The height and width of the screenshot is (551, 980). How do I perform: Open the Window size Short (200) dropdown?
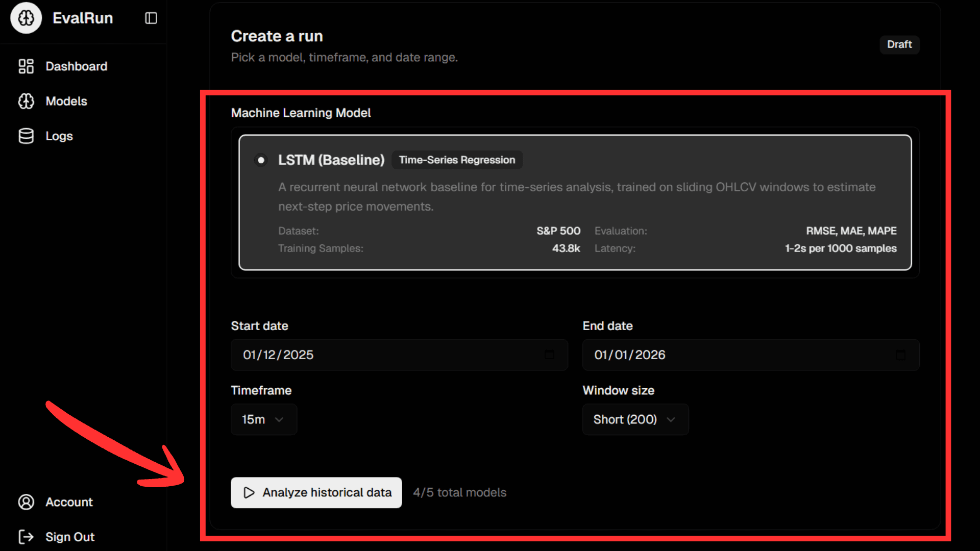tap(635, 419)
